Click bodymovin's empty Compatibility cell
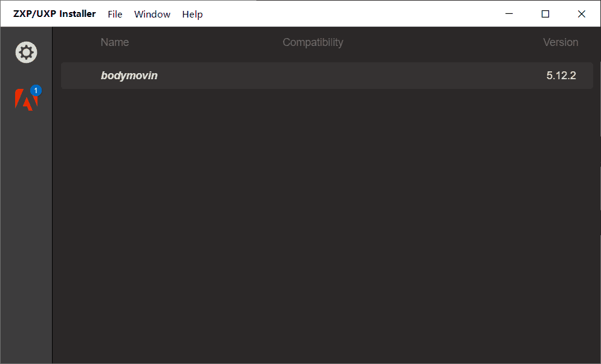The image size is (601, 364). click(313, 76)
